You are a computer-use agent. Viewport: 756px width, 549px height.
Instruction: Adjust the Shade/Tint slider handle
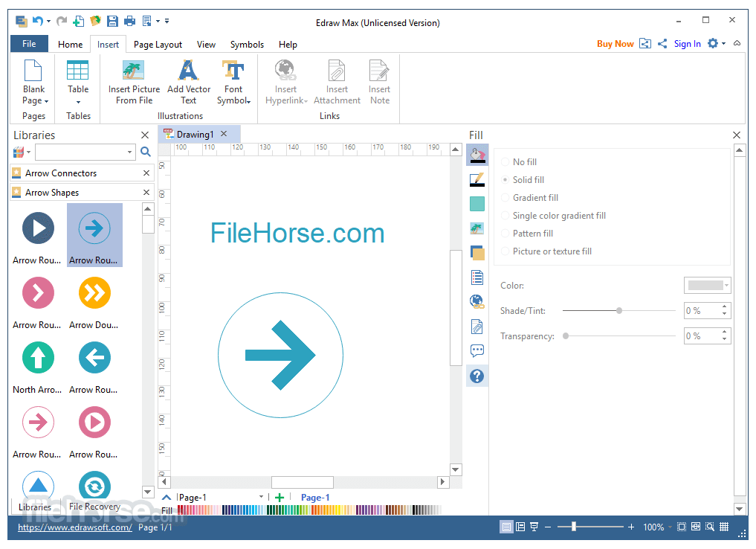point(619,311)
